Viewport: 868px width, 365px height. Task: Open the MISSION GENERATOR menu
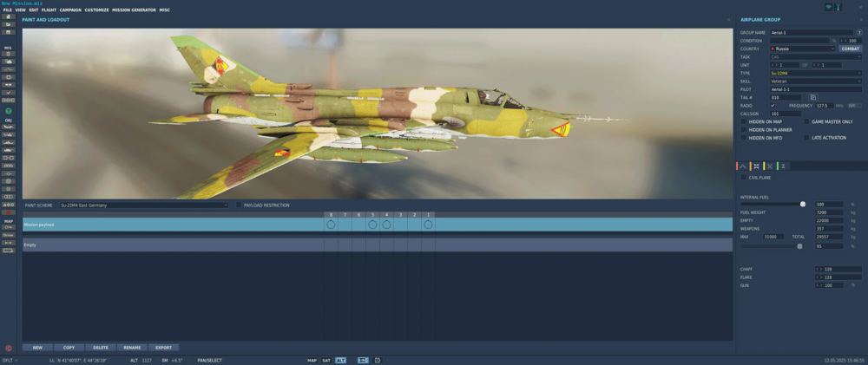click(134, 10)
